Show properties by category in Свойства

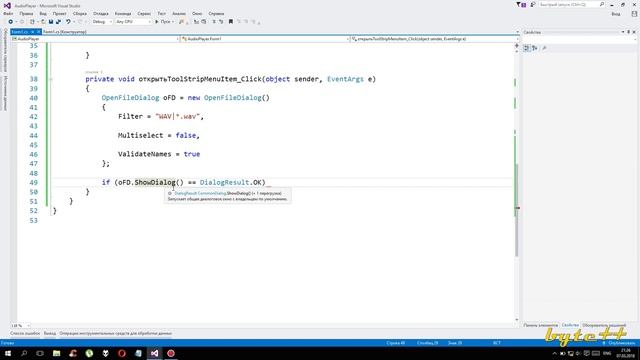(527, 48)
